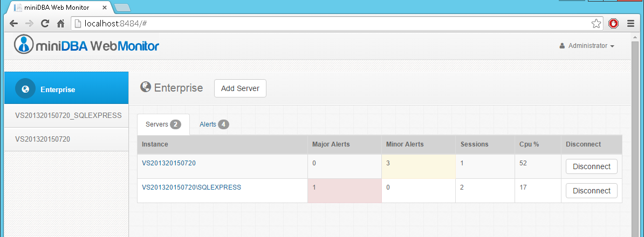Click the Minor Alerts column header
Viewport: 644px width, 237px height.
click(x=419, y=144)
